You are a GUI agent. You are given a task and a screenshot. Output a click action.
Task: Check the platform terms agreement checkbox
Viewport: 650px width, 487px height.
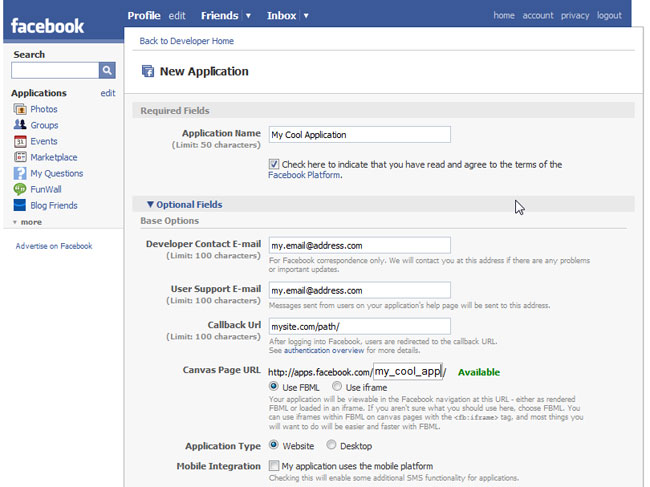point(274,164)
